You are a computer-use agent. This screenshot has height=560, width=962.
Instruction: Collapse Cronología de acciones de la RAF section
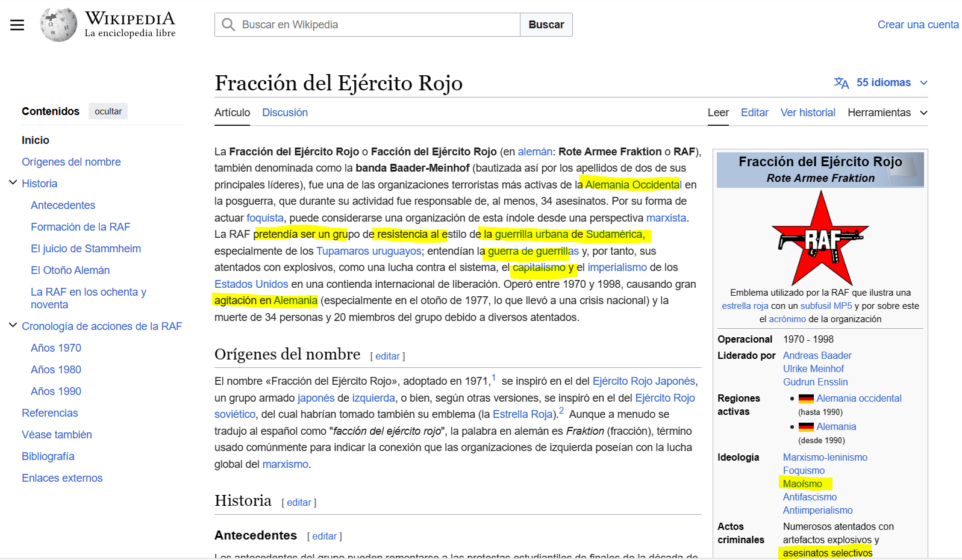[13, 325]
